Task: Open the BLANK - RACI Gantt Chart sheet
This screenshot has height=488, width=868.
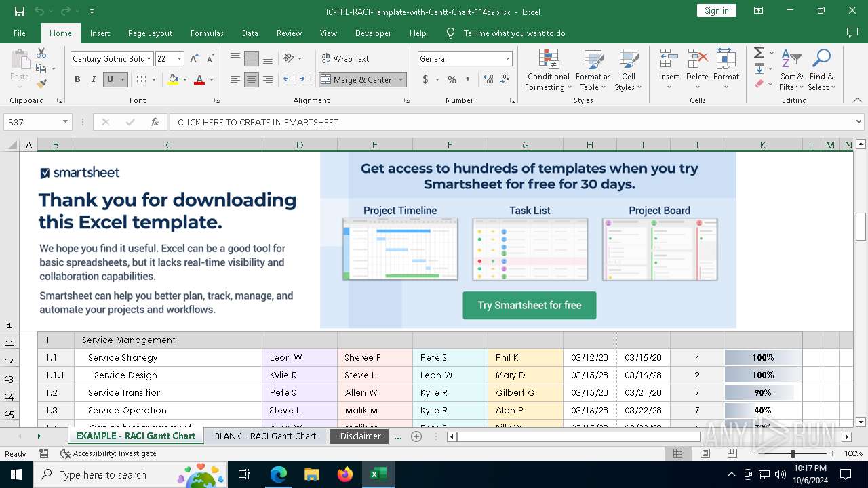Action: click(x=265, y=436)
